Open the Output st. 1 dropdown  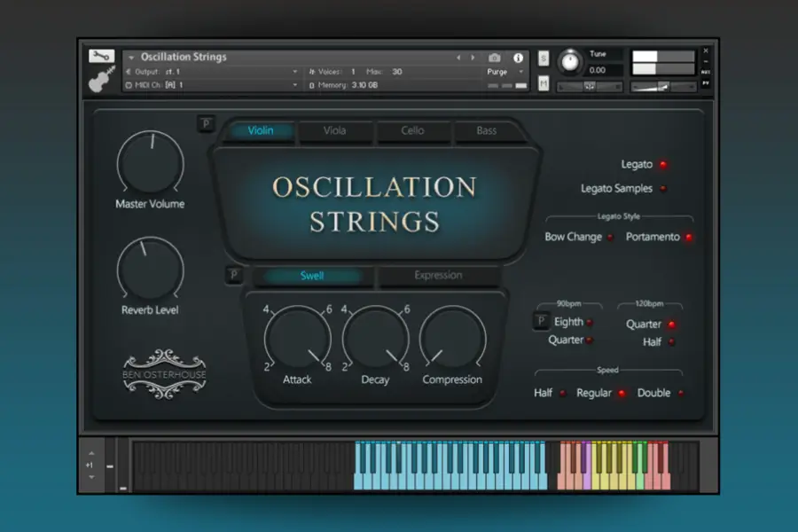212,72
